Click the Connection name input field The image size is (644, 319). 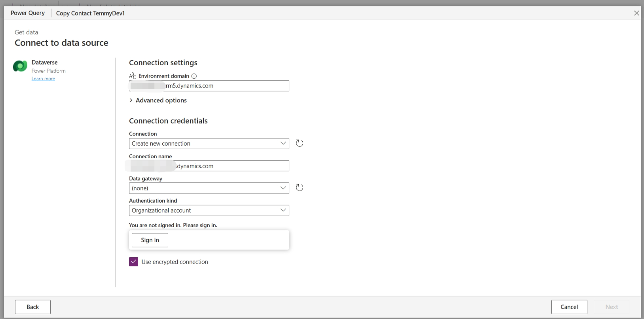pos(209,166)
